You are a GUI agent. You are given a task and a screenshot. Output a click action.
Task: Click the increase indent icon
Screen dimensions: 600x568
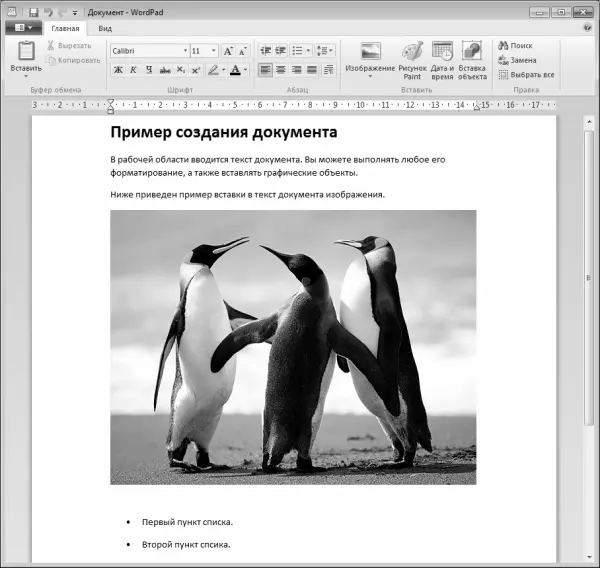pyautogui.click(x=281, y=50)
